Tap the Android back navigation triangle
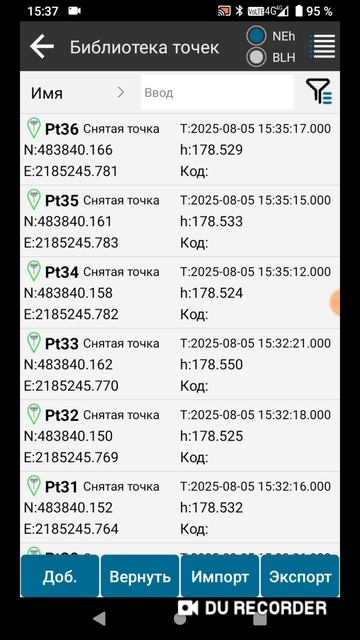Image resolution: width=360 pixels, height=640 pixels. click(x=100, y=618)
